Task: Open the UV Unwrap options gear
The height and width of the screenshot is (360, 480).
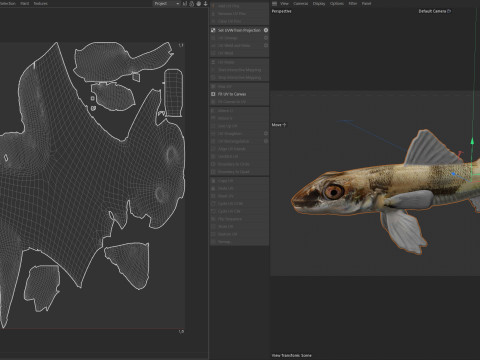Action: pos(266,38)
